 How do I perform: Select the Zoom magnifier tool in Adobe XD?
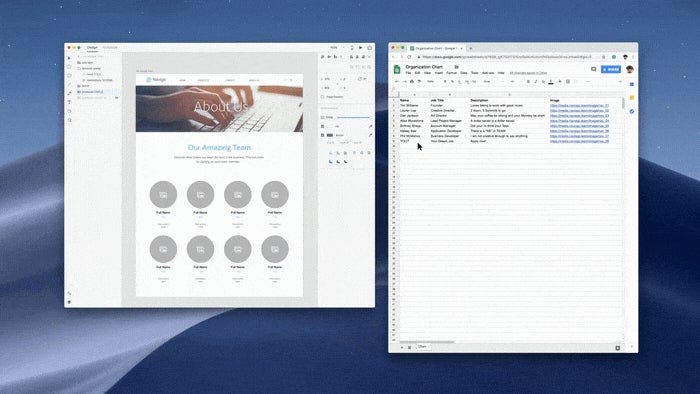pos(69,120)
